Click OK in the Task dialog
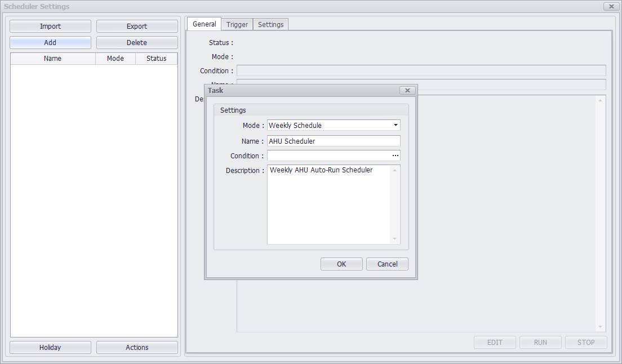622x364 pixels. click(x=341, y=264)
